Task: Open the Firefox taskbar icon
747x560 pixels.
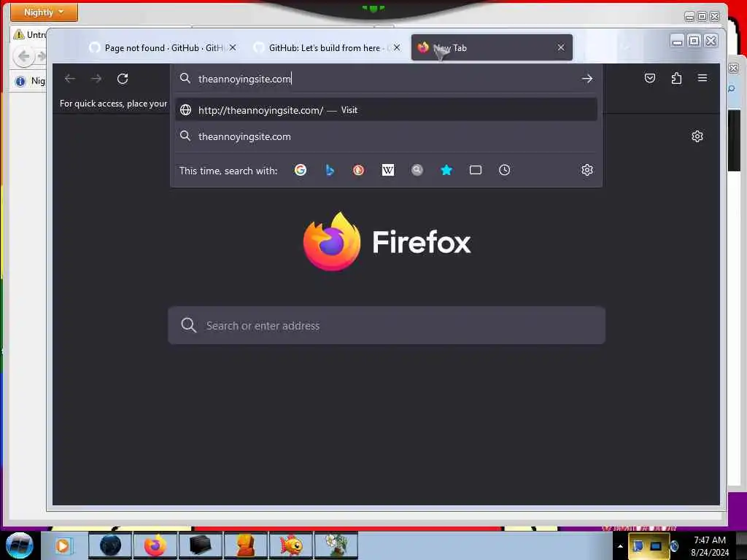Action: click(x=155, y=545)
